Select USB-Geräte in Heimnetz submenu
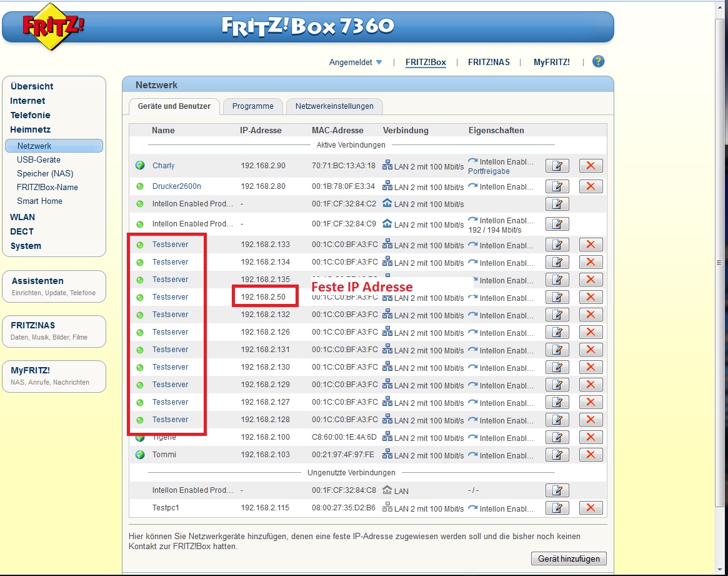 39,159
